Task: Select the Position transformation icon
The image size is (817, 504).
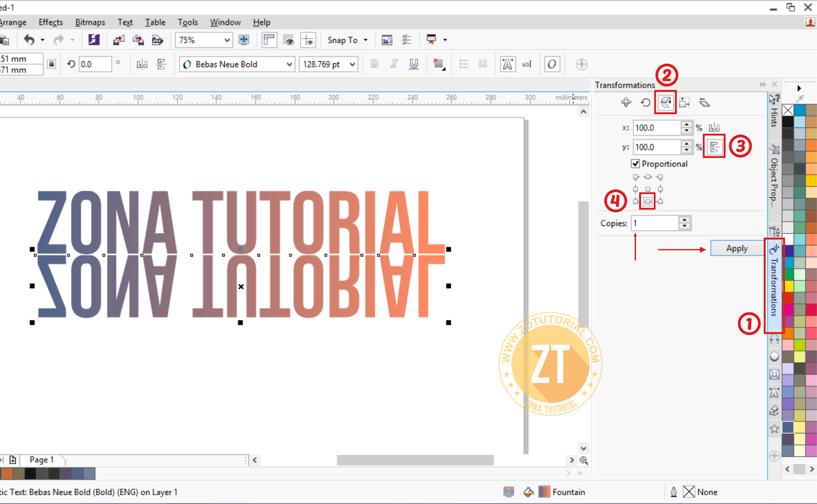Action: tap(626, 102)
